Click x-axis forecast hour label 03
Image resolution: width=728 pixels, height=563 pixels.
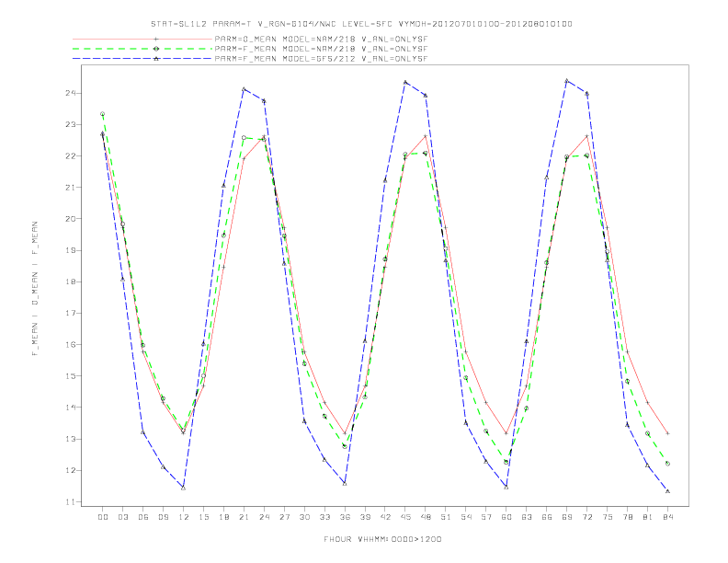pyautogui.click(x=122, y=517)
